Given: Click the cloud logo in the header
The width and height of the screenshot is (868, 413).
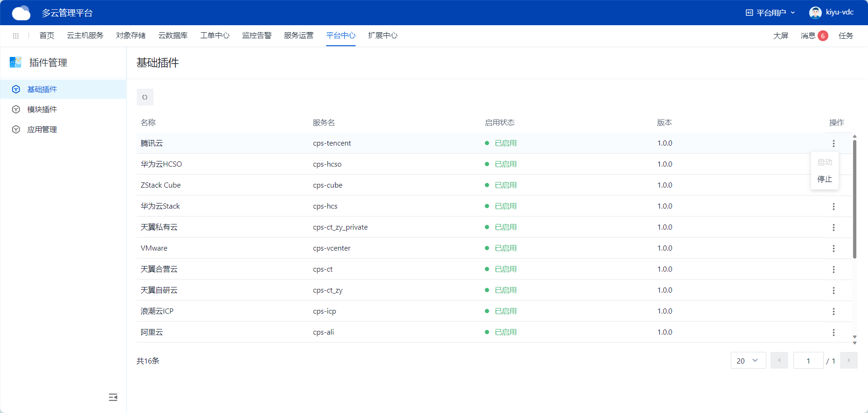Looking at the screenshot, I should point(21,13).
